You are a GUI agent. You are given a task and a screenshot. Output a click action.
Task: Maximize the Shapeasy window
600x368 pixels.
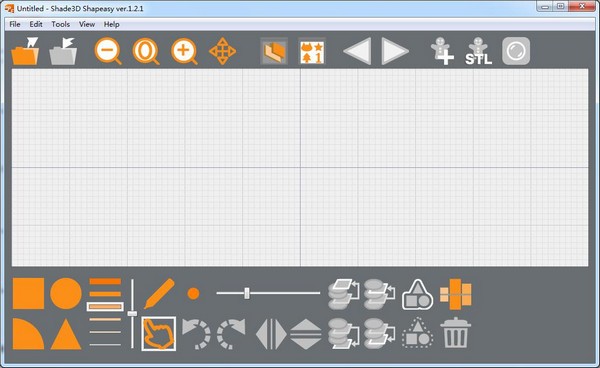[x=561, y=6]
